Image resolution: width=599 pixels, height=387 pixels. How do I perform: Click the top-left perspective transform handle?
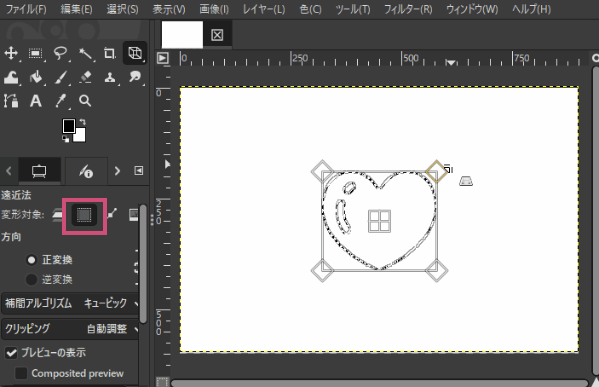pyautogui.click(x=322, y=171)
